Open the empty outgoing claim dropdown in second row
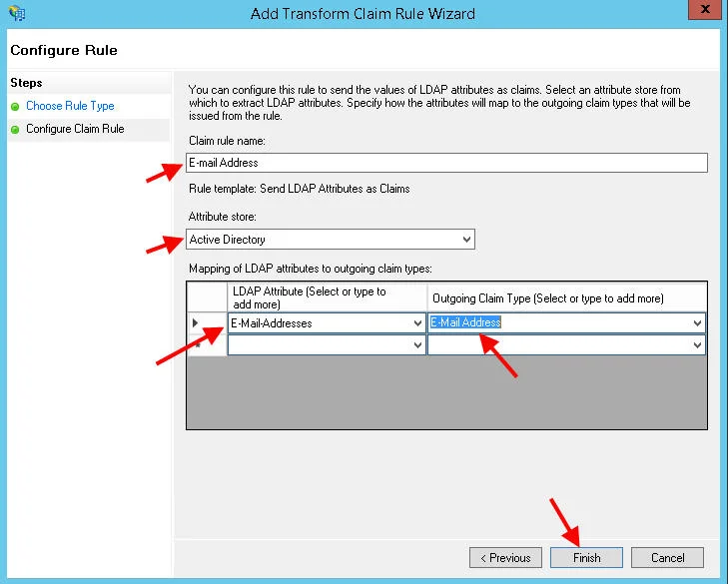 pyautogui.click(x=697, y=345)
